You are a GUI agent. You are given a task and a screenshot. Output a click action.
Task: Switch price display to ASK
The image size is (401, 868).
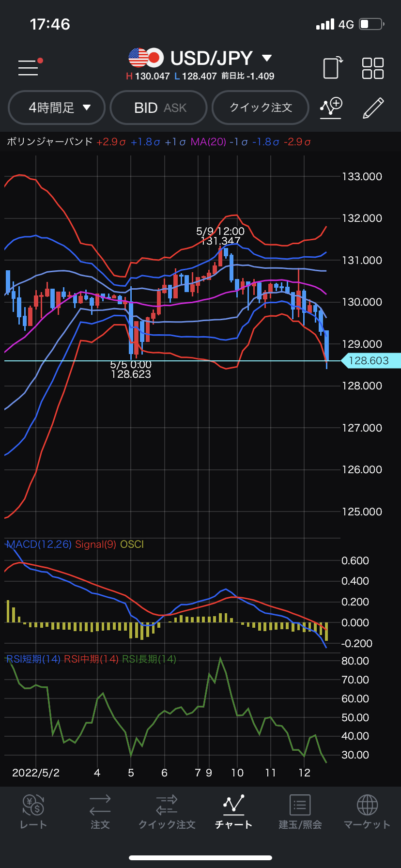tap(175, 108)
